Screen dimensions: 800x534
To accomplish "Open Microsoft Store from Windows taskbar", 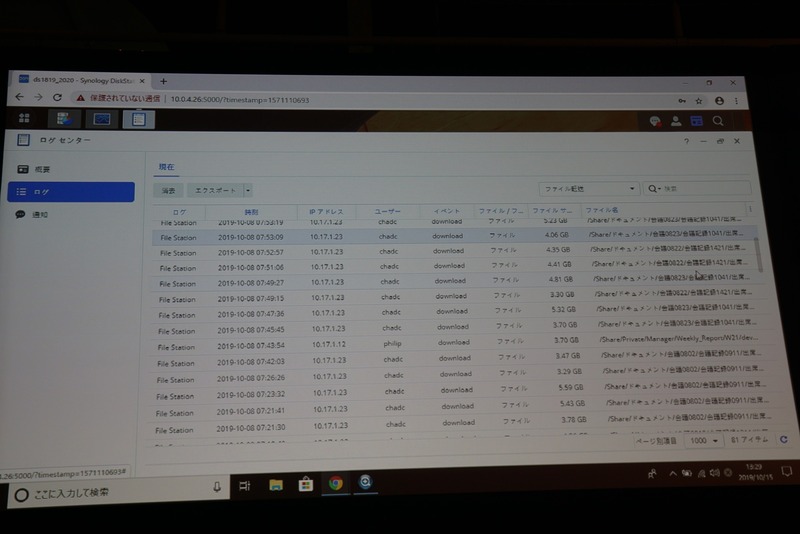I will pos(306,484).
